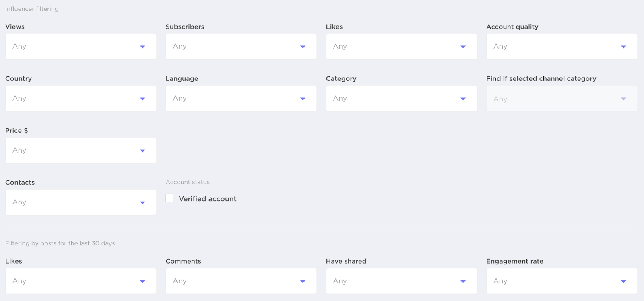Open the Comments dropdown
This screenshot has height=301, width=644.
241,281
